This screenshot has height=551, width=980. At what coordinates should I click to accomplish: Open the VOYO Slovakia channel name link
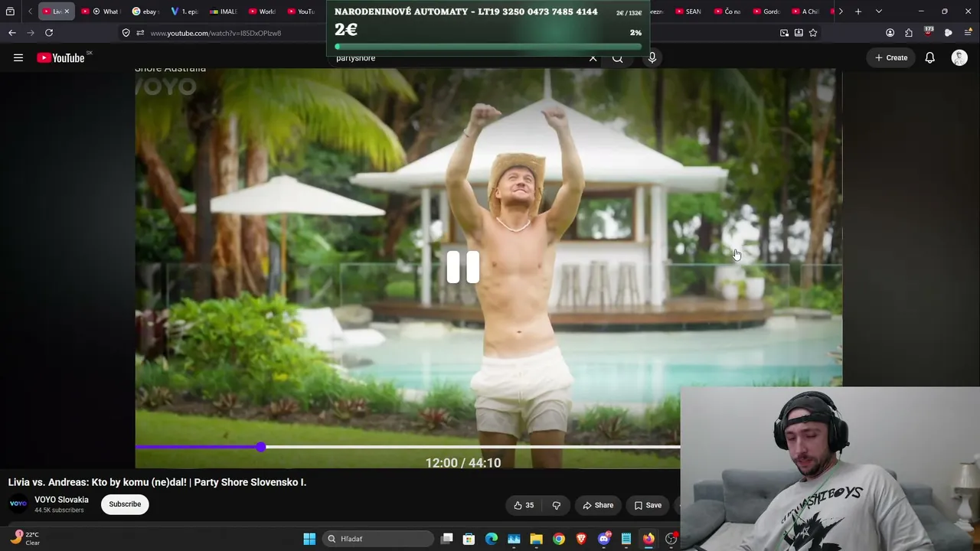click(x=61, y=500)
